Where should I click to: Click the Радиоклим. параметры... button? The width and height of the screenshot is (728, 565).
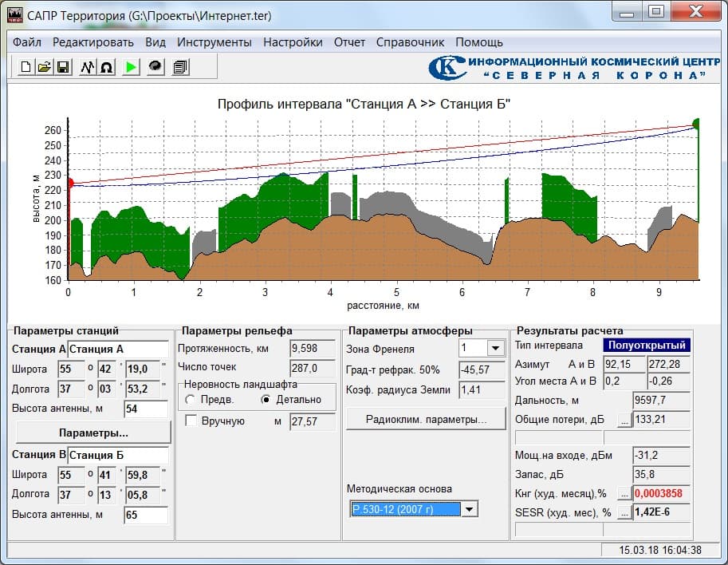424,418
